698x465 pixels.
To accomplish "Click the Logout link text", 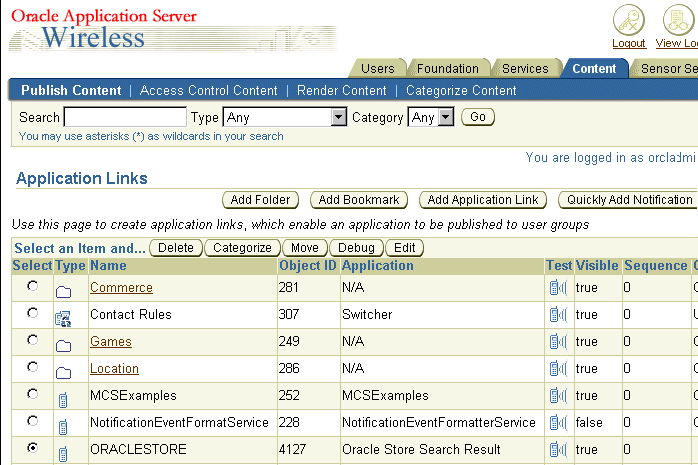I will coord(629,43).
